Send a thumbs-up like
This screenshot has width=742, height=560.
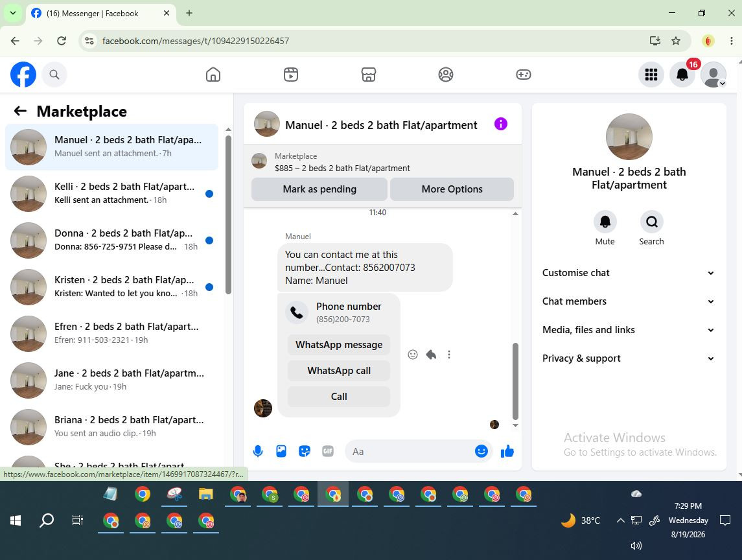pyautogui.click(x=507, y=451)
